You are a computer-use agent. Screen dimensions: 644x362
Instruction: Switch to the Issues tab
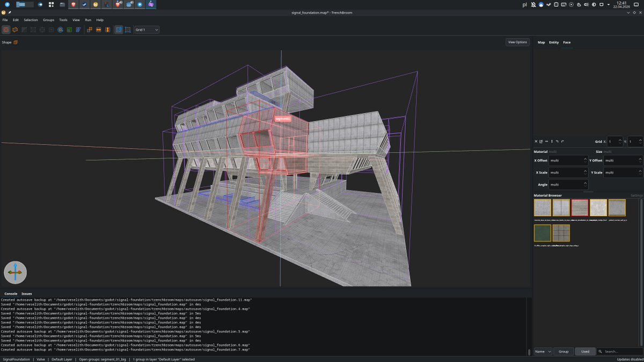coord(26,294)
